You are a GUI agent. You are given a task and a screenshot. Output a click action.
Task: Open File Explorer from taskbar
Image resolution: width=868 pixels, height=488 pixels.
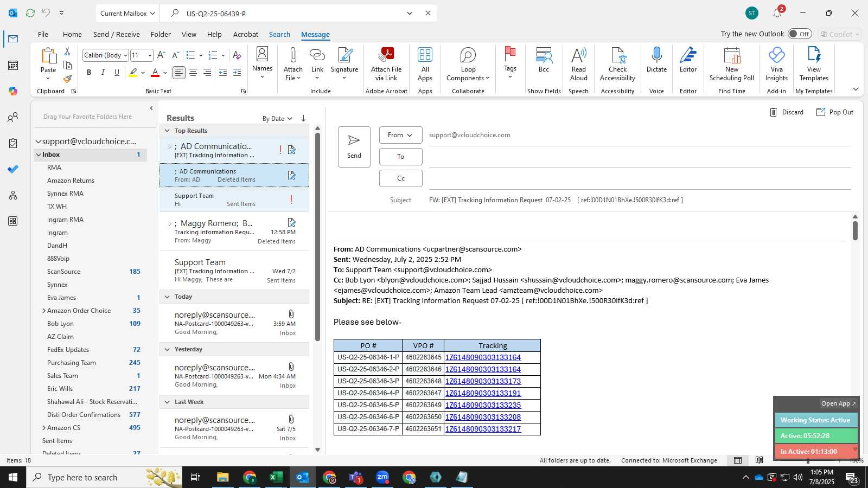pos(222,477)
